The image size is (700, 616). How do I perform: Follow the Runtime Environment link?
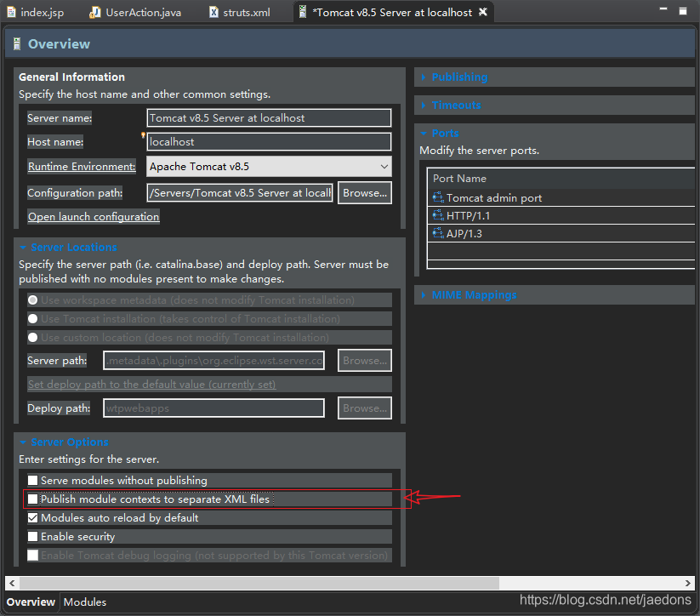[x=82, y=167]
